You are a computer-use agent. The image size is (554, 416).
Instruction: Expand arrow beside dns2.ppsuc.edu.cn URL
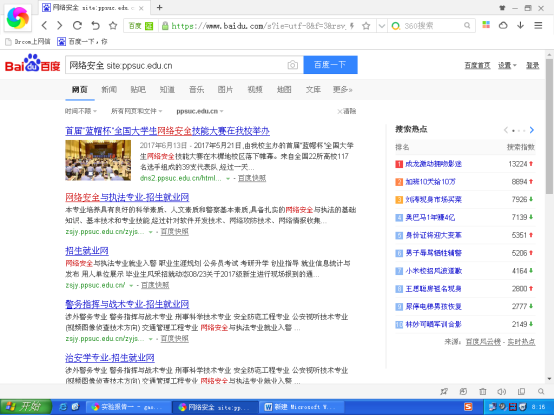click(x=228, y=179)
